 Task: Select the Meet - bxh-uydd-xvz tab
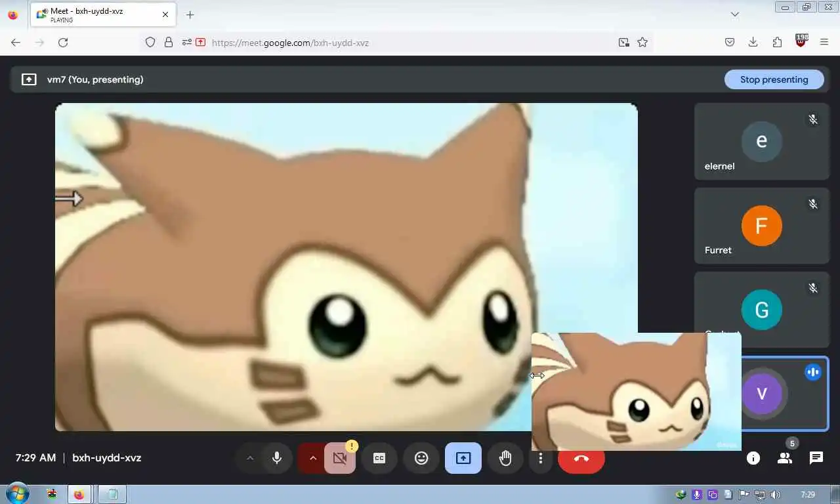(x=102, y=14)
